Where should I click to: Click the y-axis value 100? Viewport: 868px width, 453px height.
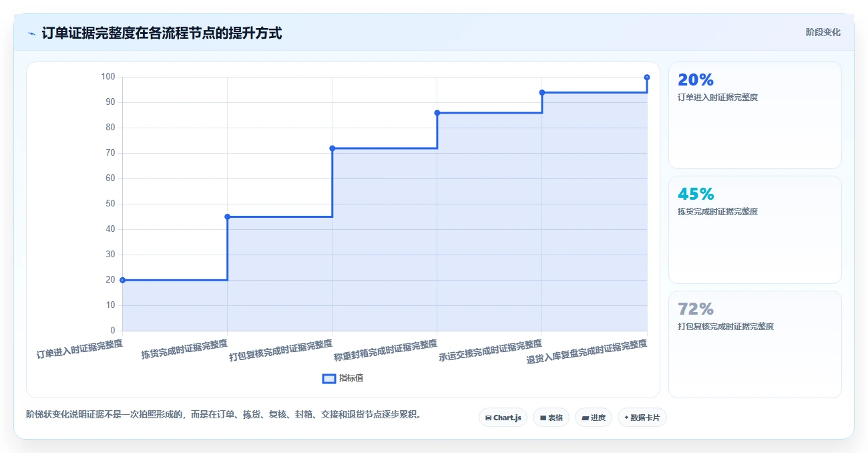point(108,77)
